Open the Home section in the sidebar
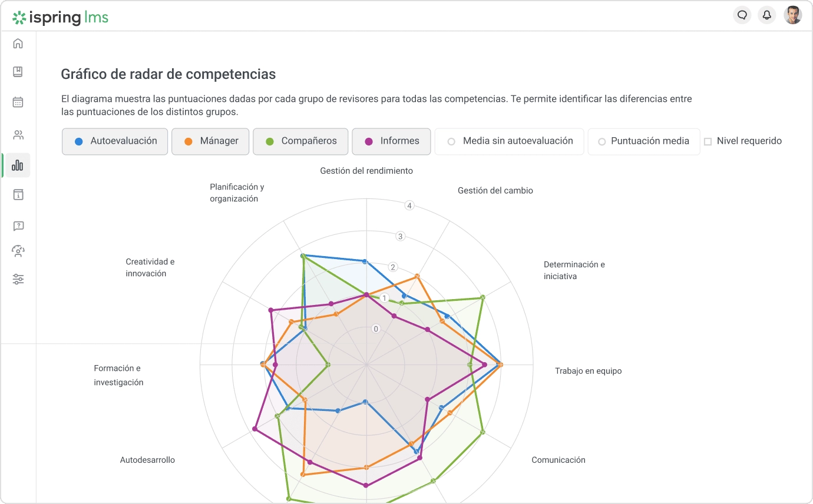The height and width of the screenshot is (504, 813). tap(18, 43)
